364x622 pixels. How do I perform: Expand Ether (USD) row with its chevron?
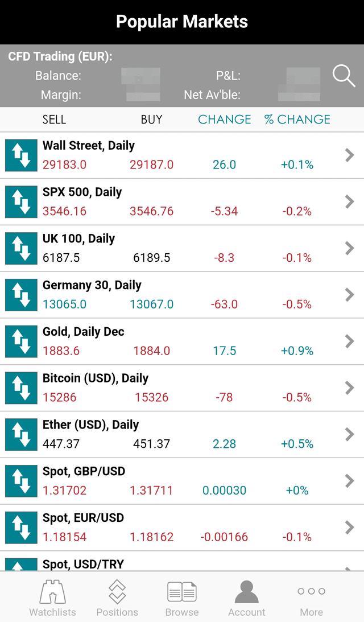coord(349,434)
